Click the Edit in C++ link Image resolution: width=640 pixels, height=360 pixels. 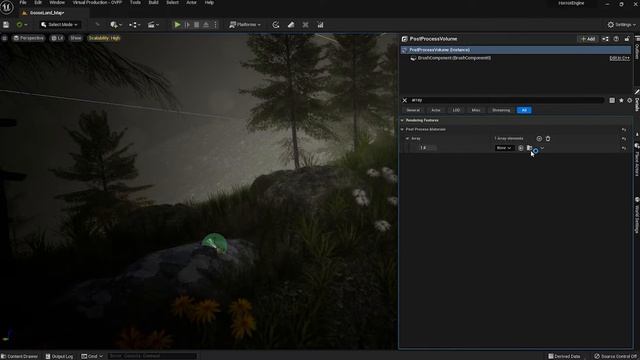pos(619,58)
